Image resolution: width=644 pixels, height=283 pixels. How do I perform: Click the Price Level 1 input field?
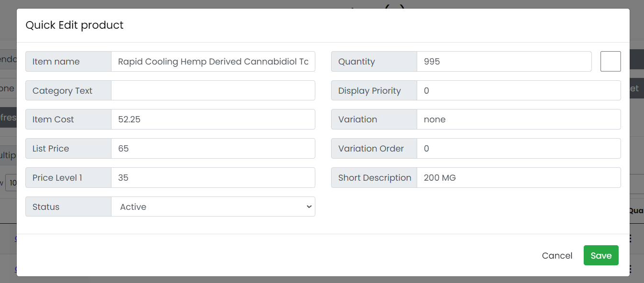213,178
